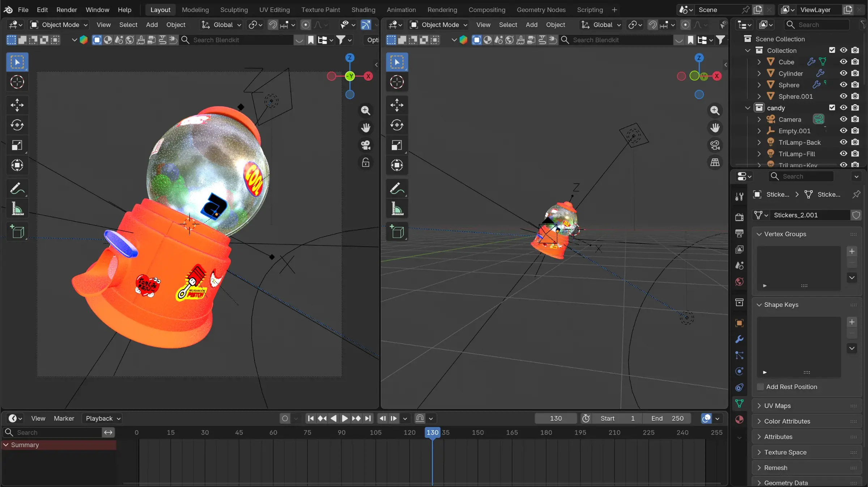
Task: Disable rendering of the Cylinder object
Action: (855, 73)
